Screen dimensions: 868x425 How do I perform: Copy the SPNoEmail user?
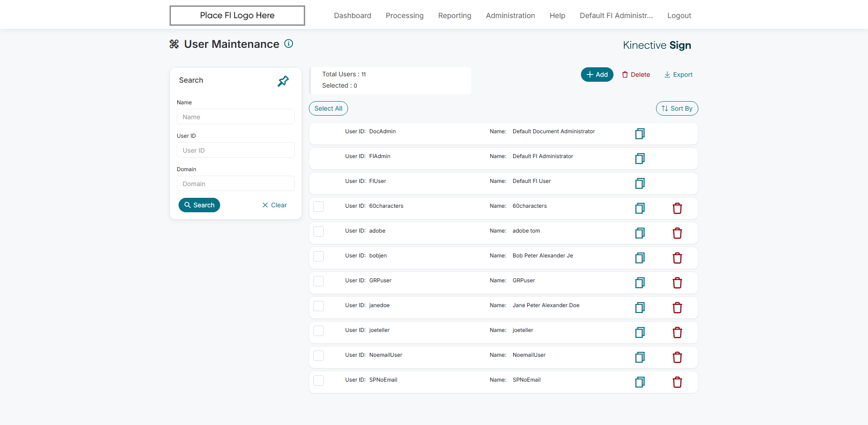[640, 382]
